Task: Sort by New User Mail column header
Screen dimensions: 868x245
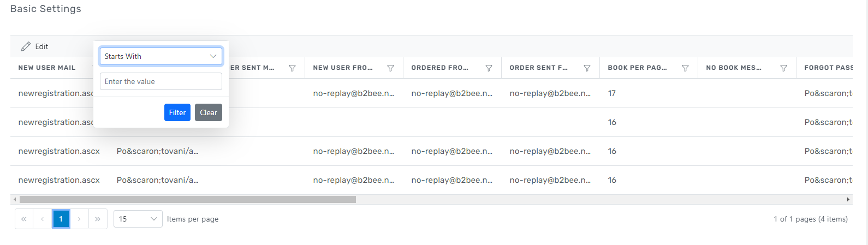Action: [x=47, y=68]
